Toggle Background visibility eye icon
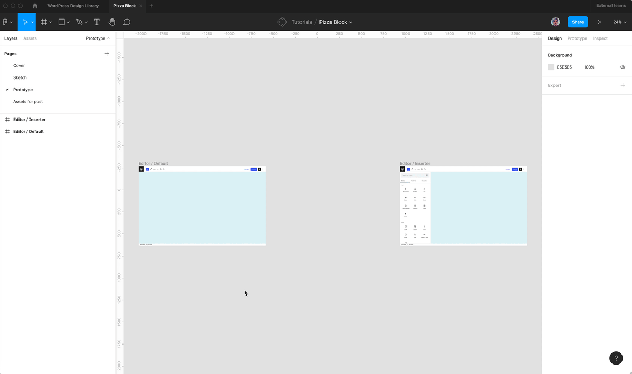 coord(622,67)
